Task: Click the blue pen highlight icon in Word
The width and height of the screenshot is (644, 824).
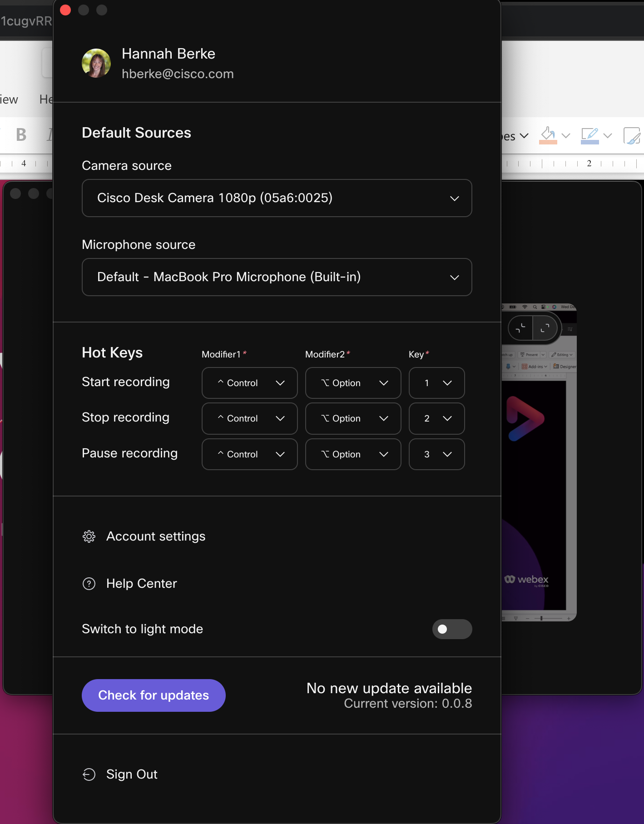Action: pyautogui.click(x=590, y=135)
